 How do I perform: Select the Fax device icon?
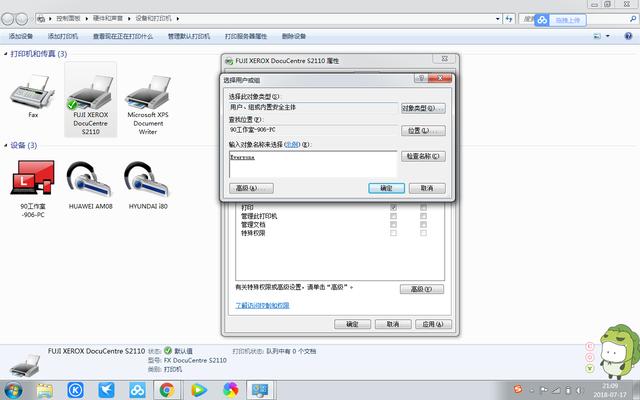pyautogui.click(x=32, y=92)
